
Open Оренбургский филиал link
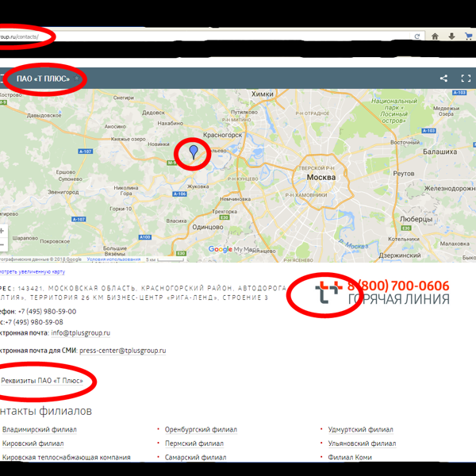[x=201, y=429]
